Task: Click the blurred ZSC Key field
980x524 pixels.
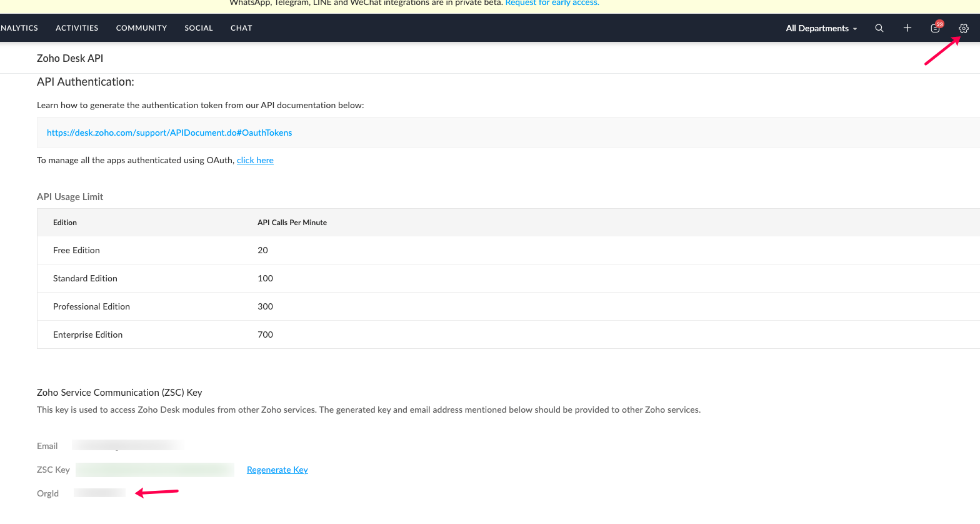Action: (155, 470)
